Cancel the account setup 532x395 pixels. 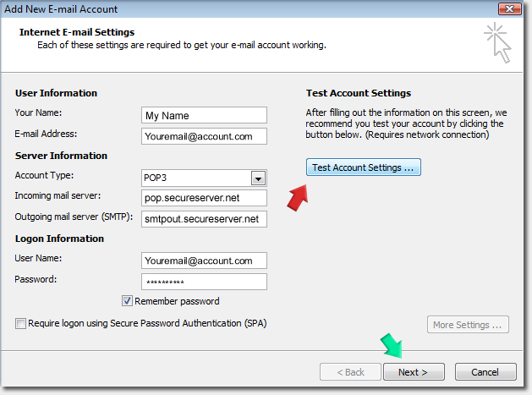pyautogui.click(x=485, y=372)
